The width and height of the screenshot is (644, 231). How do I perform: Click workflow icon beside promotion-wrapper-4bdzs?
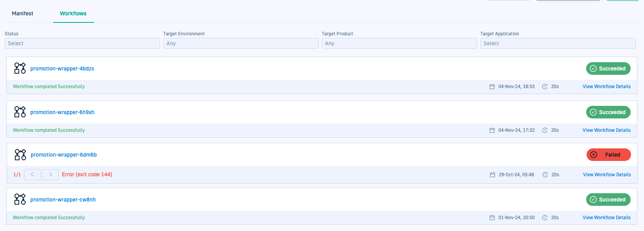pyautogui.click(x=20, y=68)
